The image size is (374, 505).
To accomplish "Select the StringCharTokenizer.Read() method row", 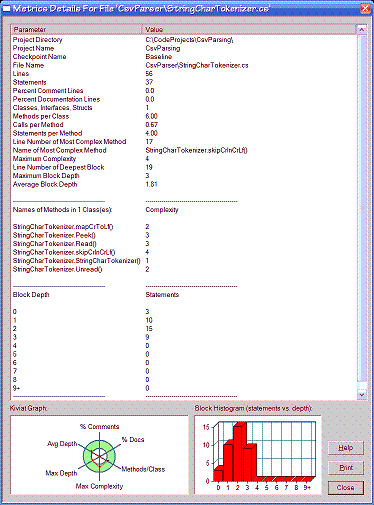I will 184,244.
